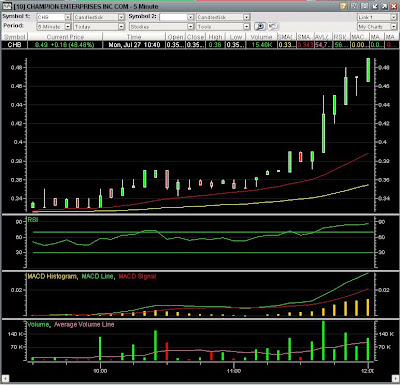
Task: Click the Symbol 2: label
Action: pyautogui.click(x=142, y=16)
